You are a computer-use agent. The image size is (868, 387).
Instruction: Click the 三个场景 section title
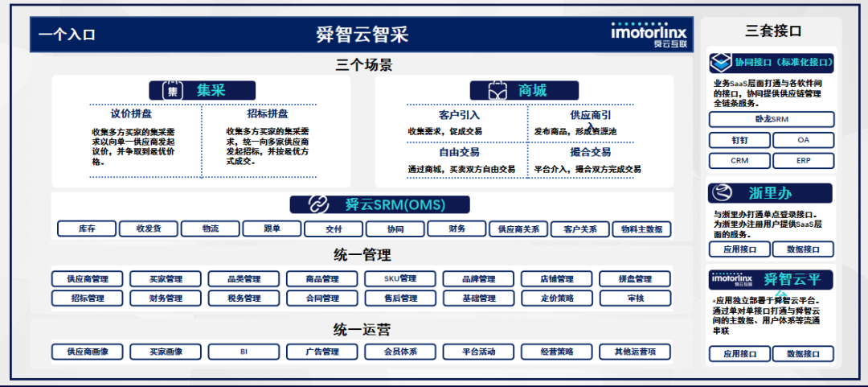pos(364,65)
